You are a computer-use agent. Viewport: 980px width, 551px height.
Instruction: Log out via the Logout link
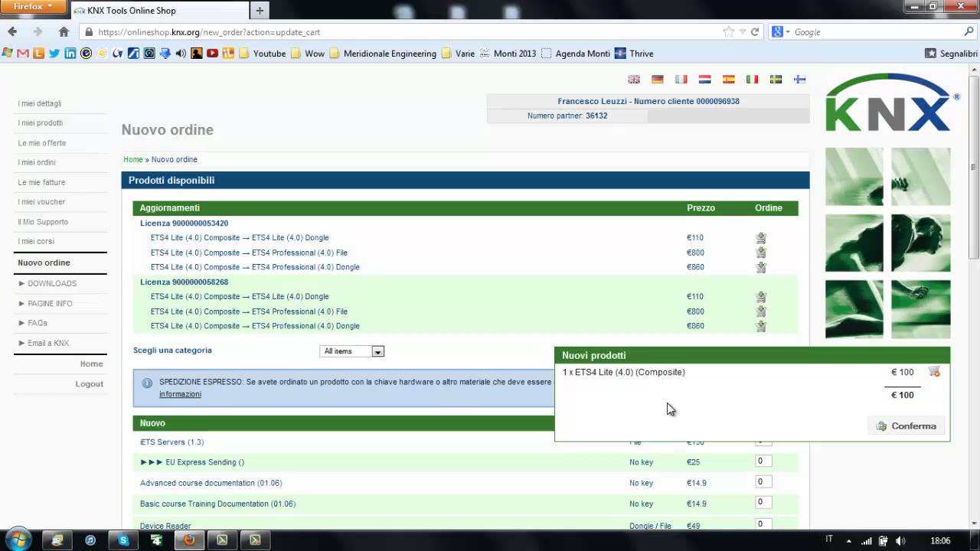pos(90,383)
